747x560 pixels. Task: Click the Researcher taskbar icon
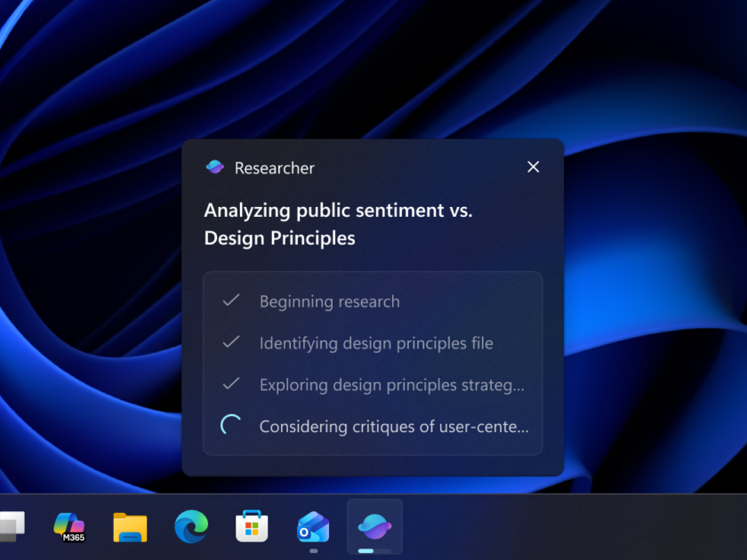point(374,526)
